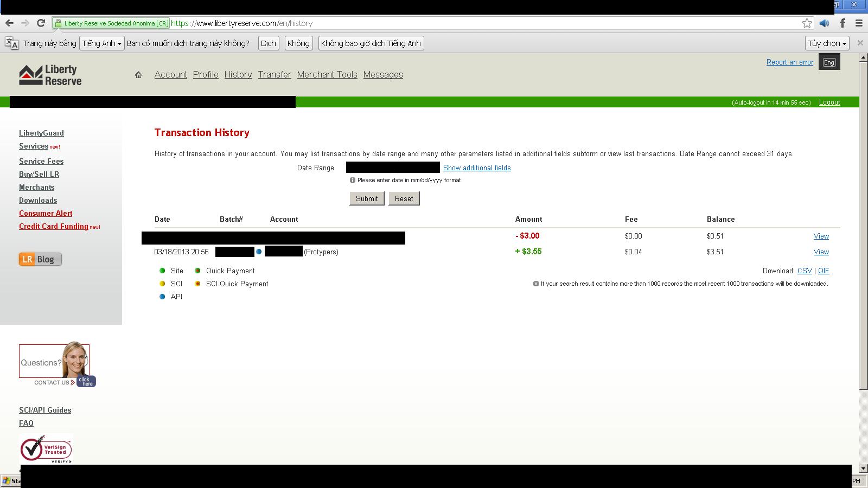The width and height of the screenshot is (868, 488).
Task: Open the Consumer Alert link
Action: click(x=46, y=213)
